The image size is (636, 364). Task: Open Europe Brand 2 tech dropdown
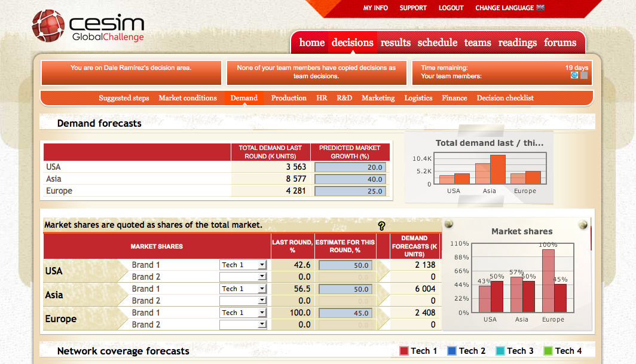(243, 325)
